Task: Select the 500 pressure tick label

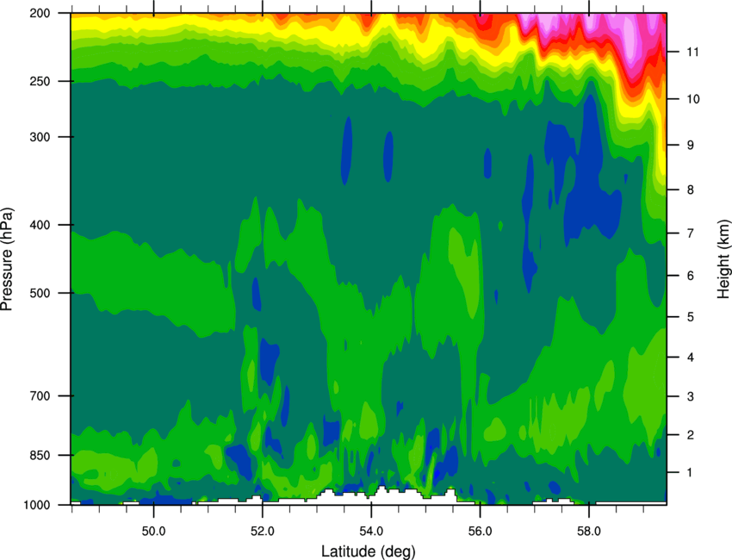Action: (x=40, y=293)
